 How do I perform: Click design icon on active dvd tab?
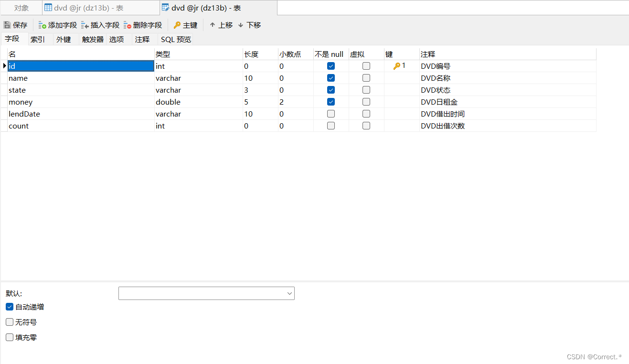(x=165, y=8)
